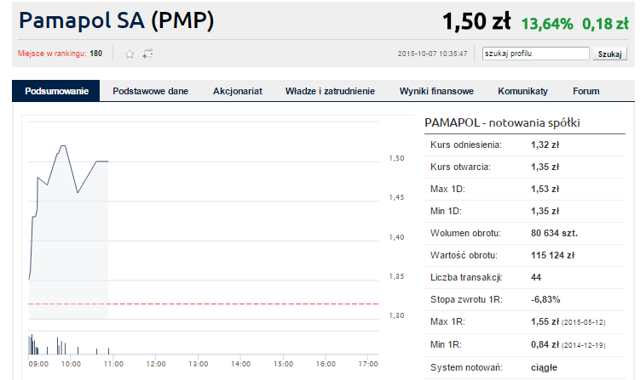Click the 1,50 zł current price
The width and height of the screenshot is (640, 380).
(x=476, y=21)
